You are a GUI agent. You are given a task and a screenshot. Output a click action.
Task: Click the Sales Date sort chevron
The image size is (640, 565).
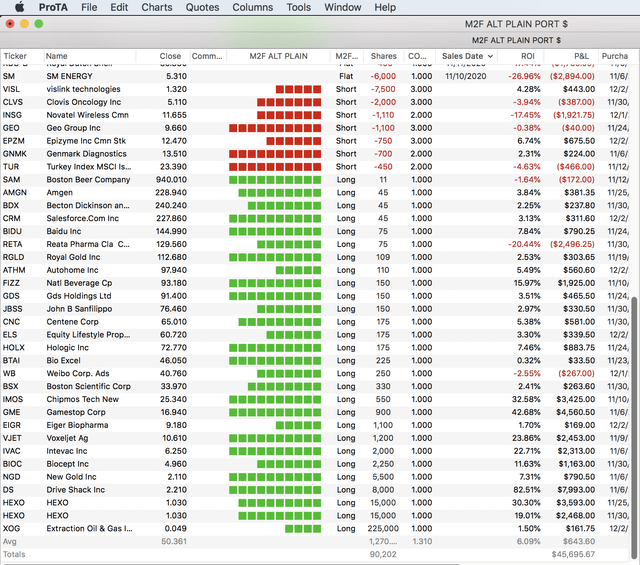tap(490, 56)
